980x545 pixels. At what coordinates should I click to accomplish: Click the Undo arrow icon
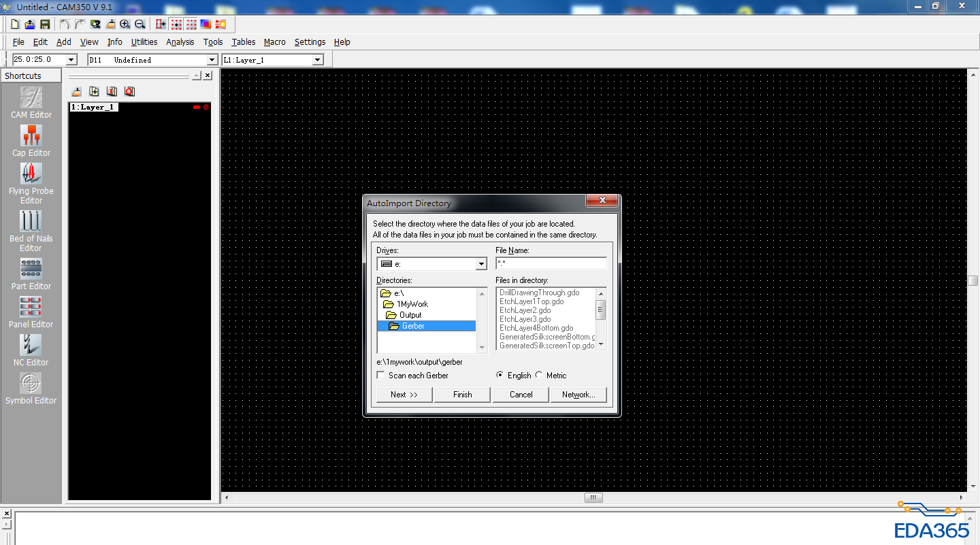(x=65, y=24)
